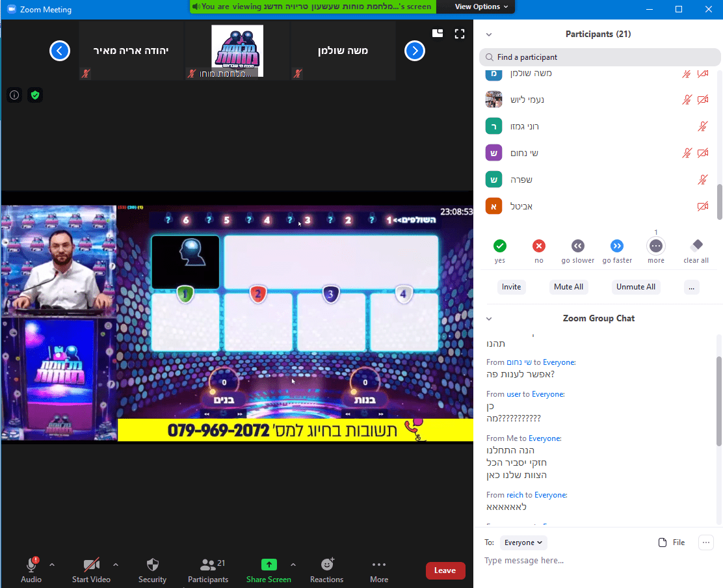Open the participants options ellipsis button
The height and width of the screenshot is (588, 723).
click(691, 287)
